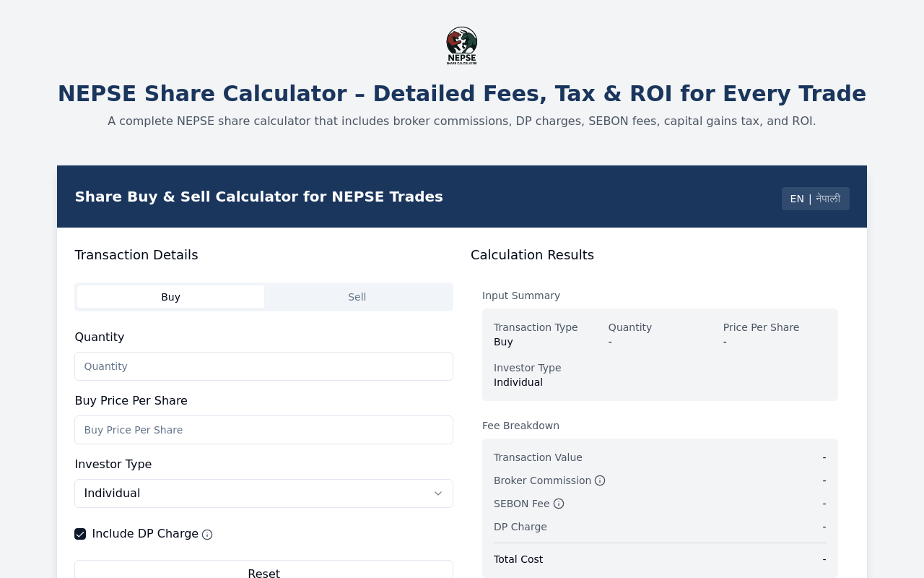This screenshot has height=578, width=924.
Task: Open the Investor Type dropdown
Action: pyautogui.click(x=263, y=493)
